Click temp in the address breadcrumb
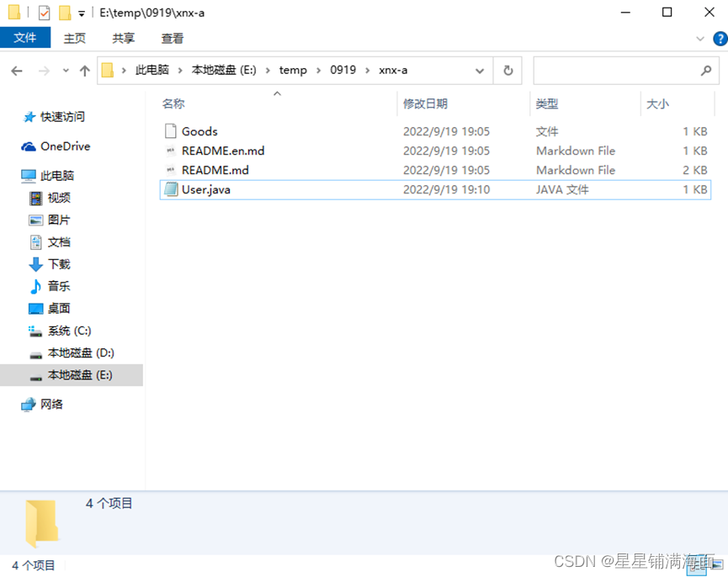The width and height of the screenshot is (728, 577). 293,70
